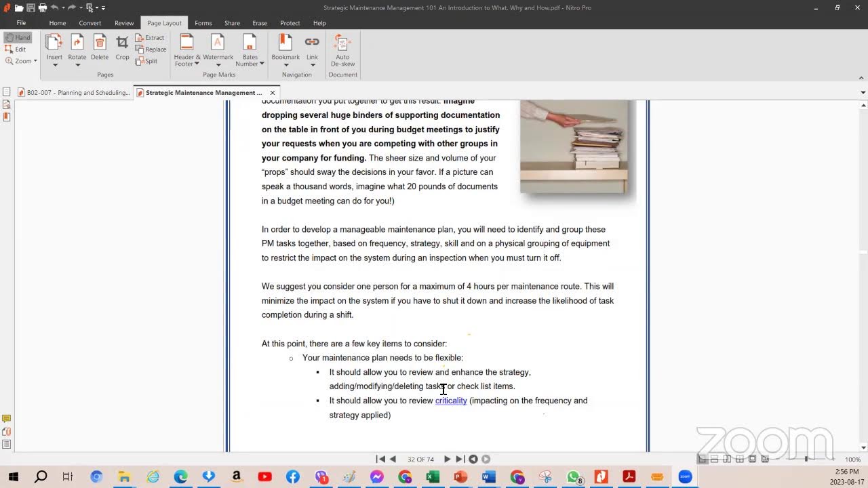Select the facing pages view in status bar
This screenshot has height=488, width=868.
pyautogui.click(x=727, y=459)
